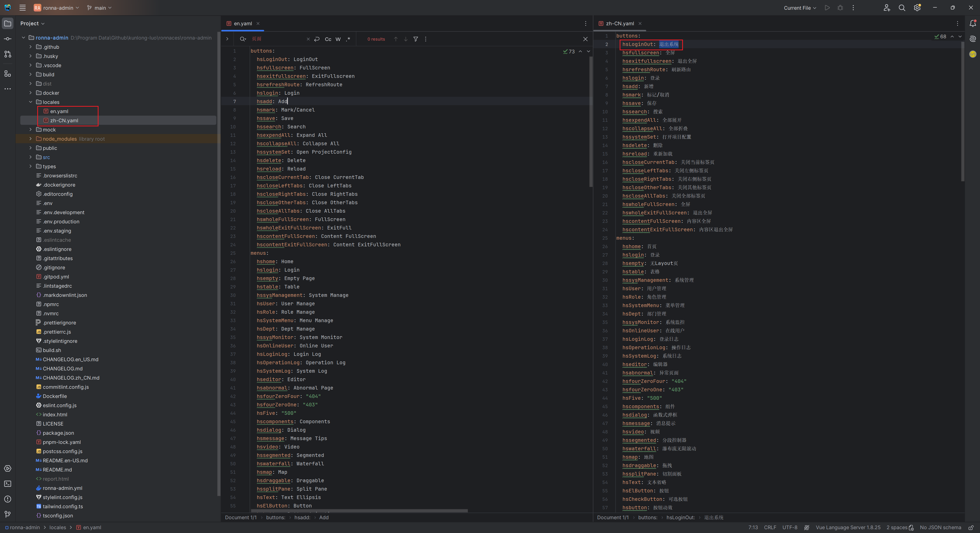Viewport: 980px width, 533px height.
Task: Close the find bar in en.yaml
Action: pos(585,39)
